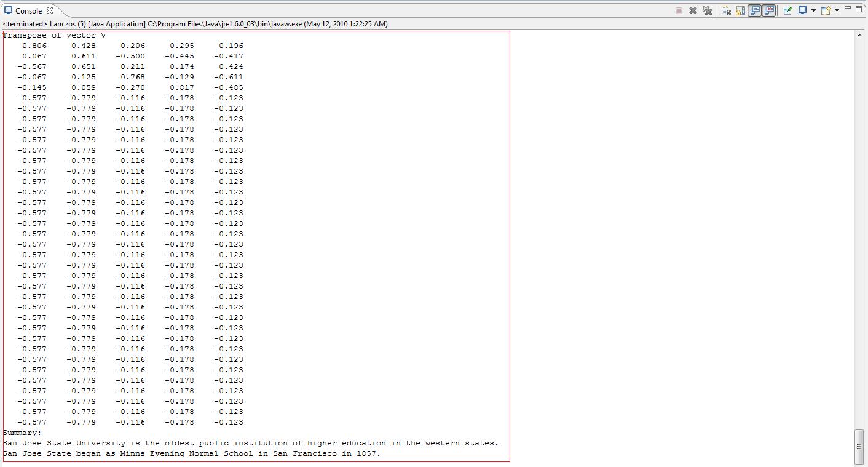Open a new console view icon
The height and width of the screenshot is (467, 868).
pyautogui.click(x=826, y=10)
